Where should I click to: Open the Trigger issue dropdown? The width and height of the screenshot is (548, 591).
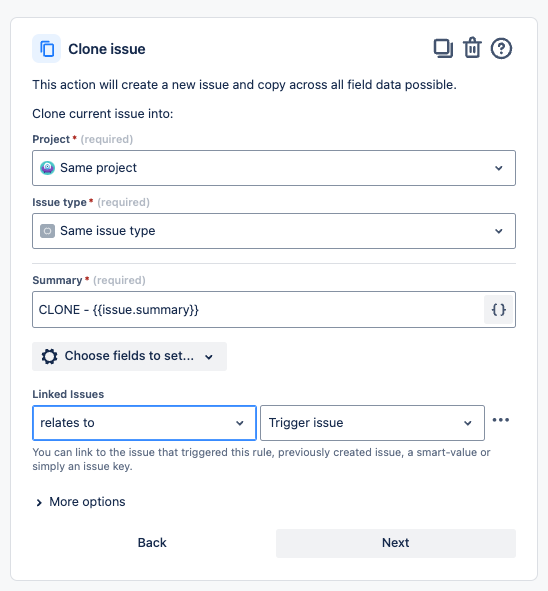[372, 423]
